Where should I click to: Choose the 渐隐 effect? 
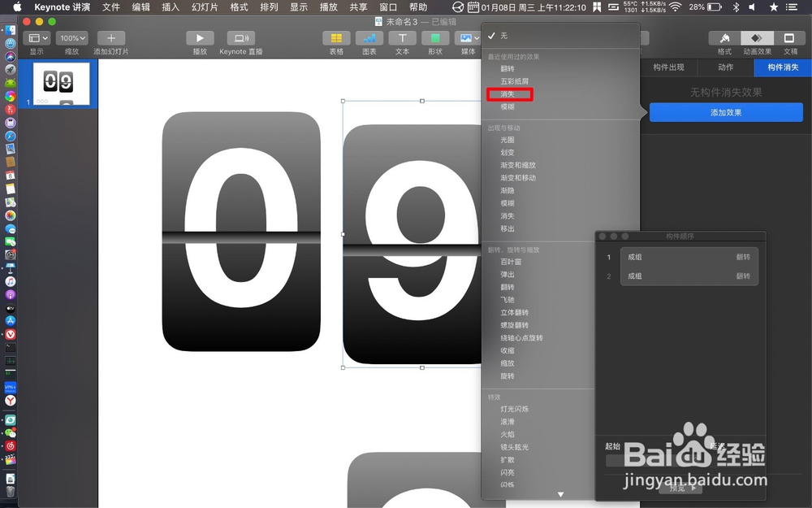[508, 190]
